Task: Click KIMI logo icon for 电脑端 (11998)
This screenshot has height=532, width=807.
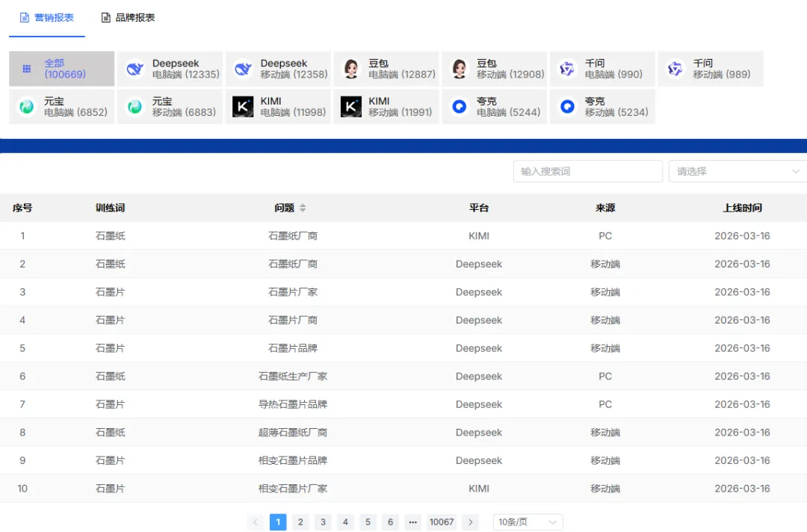Action: tap(243, 107)
